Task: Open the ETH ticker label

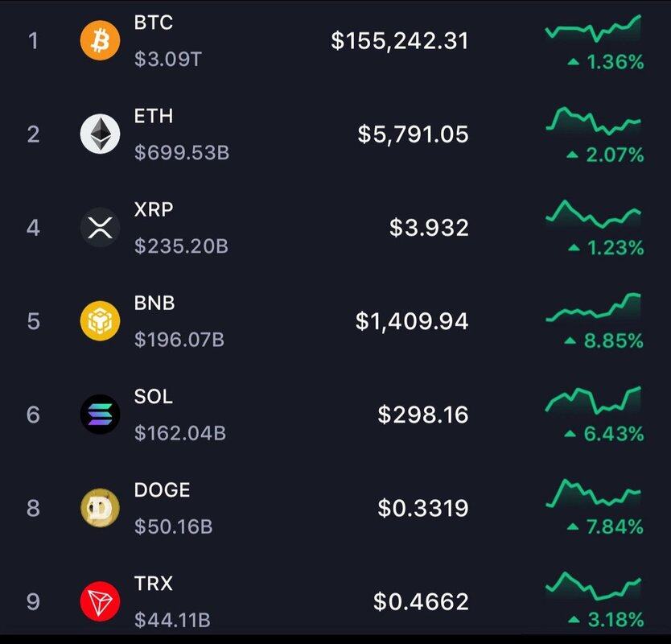Action: [154, 116]
